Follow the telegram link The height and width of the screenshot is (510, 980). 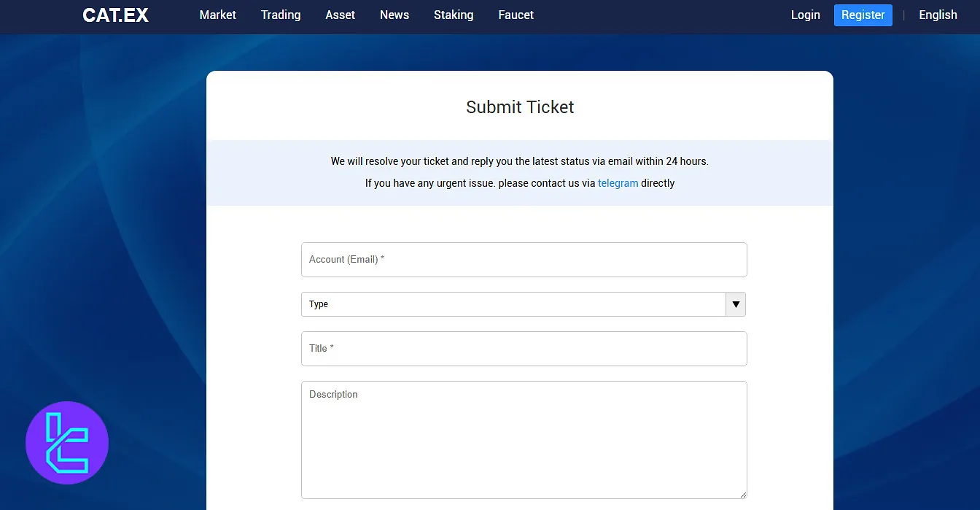tap(618, 183)
